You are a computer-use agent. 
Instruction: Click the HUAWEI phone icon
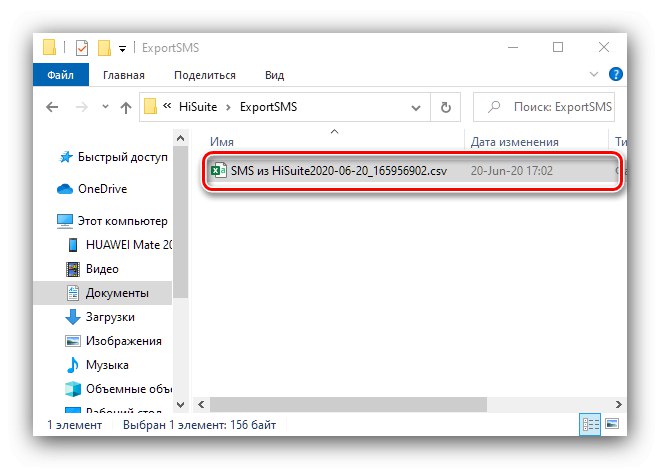coord(73,245)
